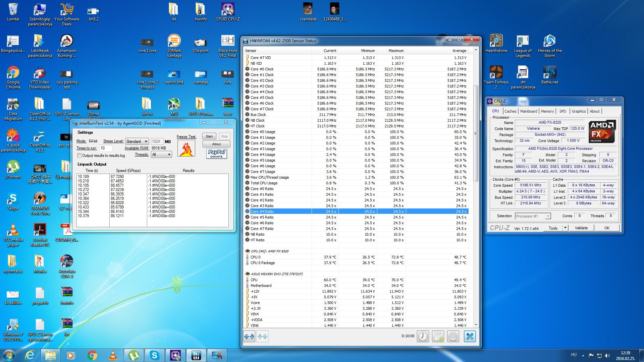The height and width of the screenshot is (362, 644).
Task: Open the CPU-Z taskbar button
Action: (175, 355)
